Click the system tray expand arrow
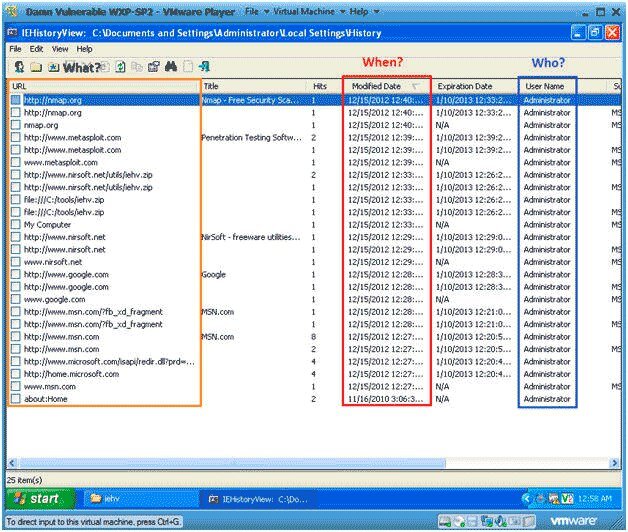The height and width of the screenshot is (532, 628). click(x=527, y=499)
